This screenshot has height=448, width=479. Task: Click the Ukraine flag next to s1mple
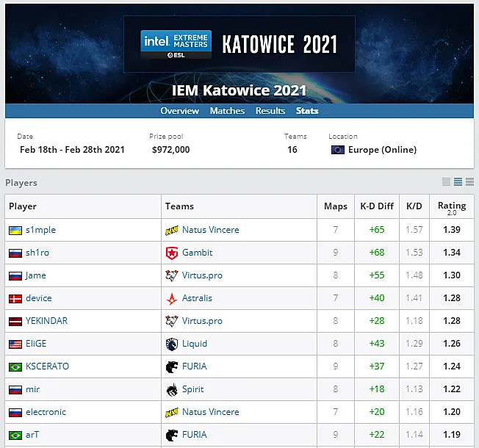pos(15,231)
